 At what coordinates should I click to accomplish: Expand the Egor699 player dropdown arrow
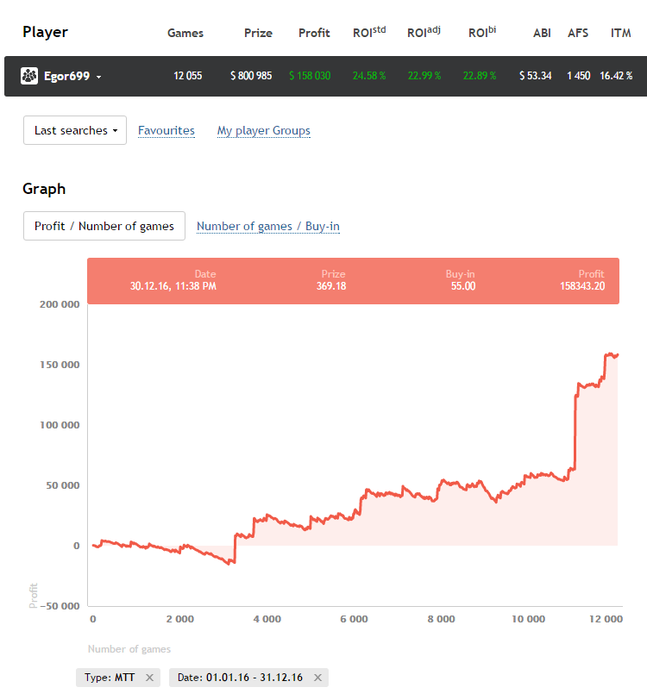tap(99, 77)
